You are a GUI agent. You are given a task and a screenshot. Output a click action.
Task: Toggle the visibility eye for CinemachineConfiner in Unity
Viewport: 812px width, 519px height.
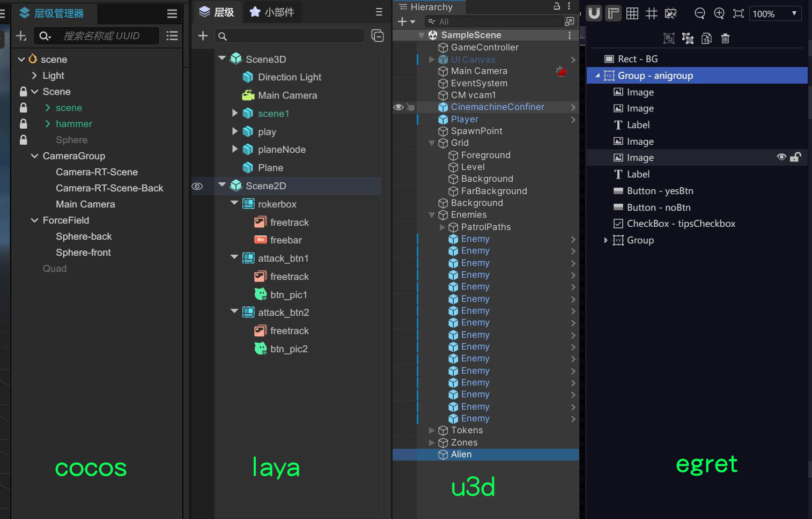click(398, 107)
